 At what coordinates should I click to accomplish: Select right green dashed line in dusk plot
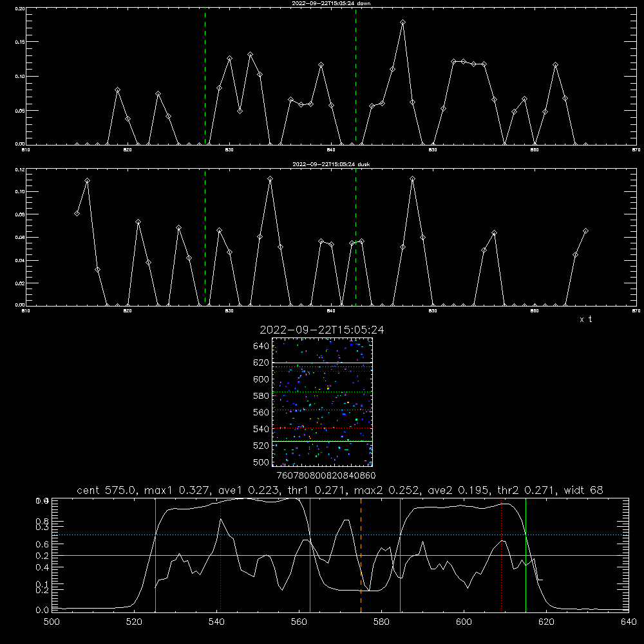[x=355, y=238]
